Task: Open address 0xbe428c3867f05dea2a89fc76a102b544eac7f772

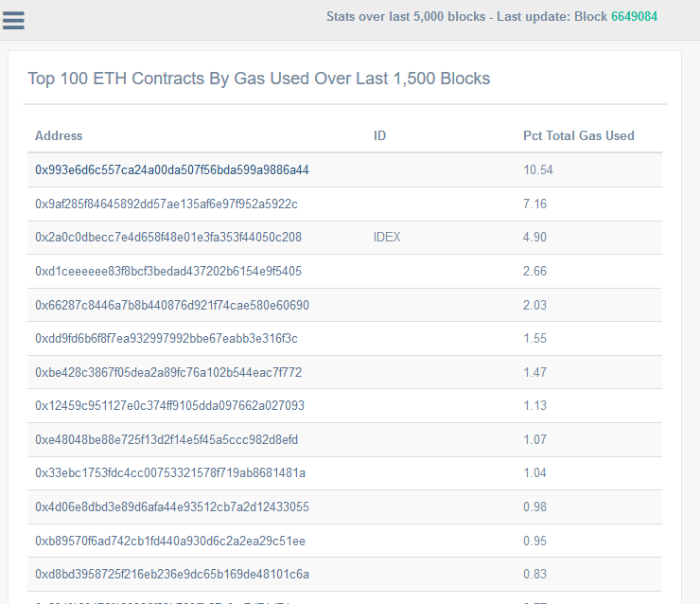Action: [168, 373]
